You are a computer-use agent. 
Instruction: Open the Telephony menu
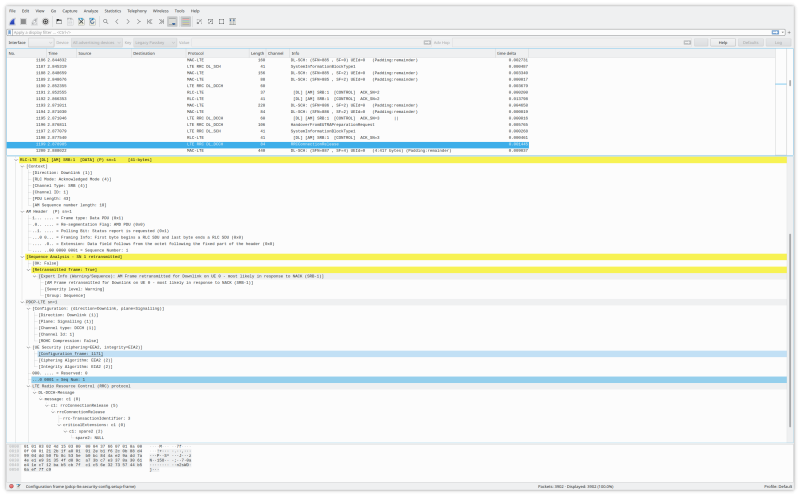point(135,10)
